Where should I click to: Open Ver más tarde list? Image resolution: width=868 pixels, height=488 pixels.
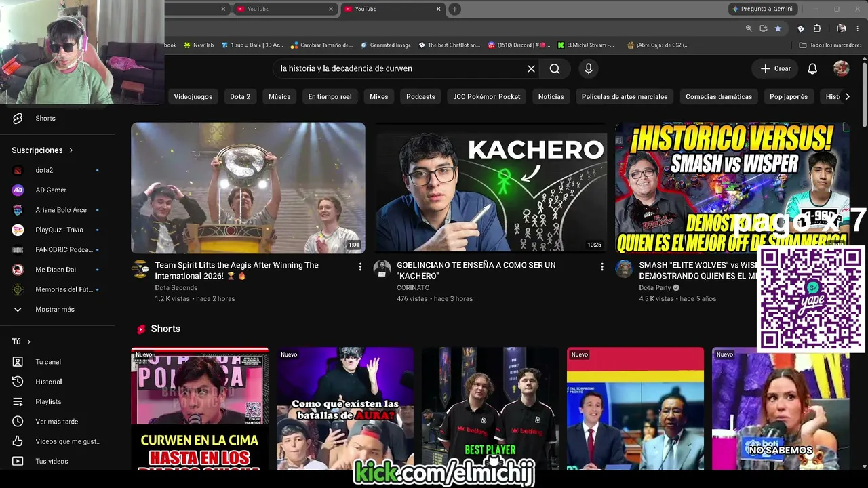click(55, 422)
